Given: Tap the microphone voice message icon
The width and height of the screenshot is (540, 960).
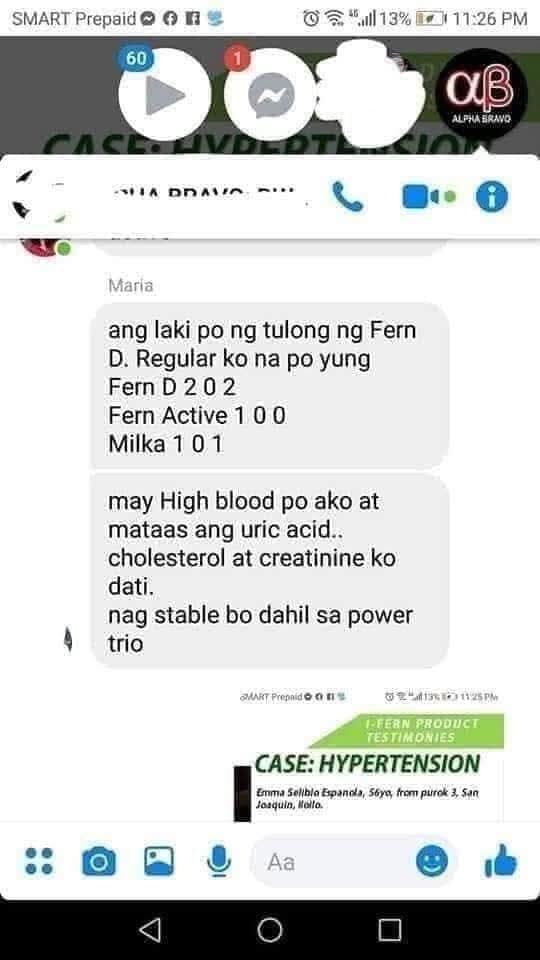Looking at the screenshot, I should click(219, 862).
